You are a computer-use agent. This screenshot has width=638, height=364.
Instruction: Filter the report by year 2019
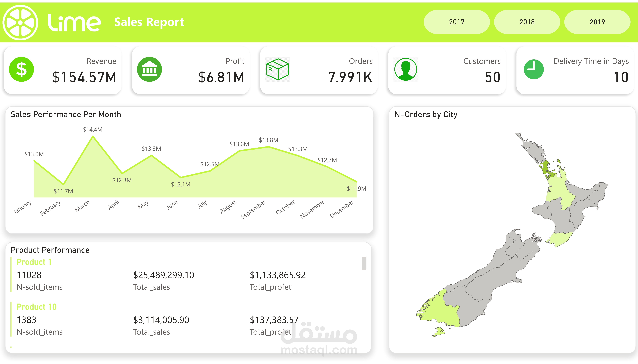pos(597,22)
